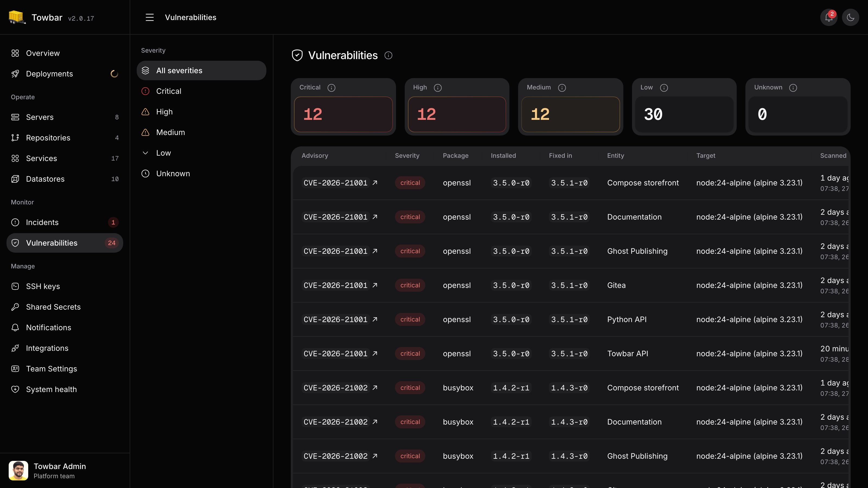Image resolution: width=868 pixels, height=488 pixels.
Task: Open System health page
Action: 65,389
